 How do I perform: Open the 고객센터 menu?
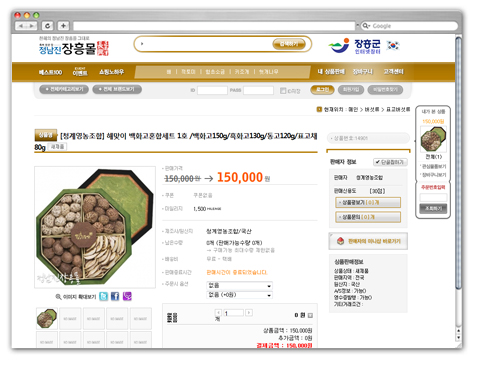393,72
